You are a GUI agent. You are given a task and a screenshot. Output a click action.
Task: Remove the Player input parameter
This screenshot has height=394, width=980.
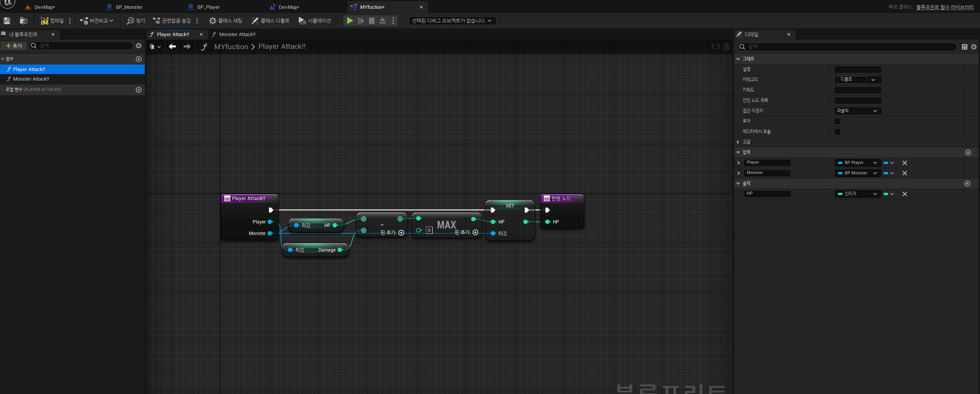point(905,163)
